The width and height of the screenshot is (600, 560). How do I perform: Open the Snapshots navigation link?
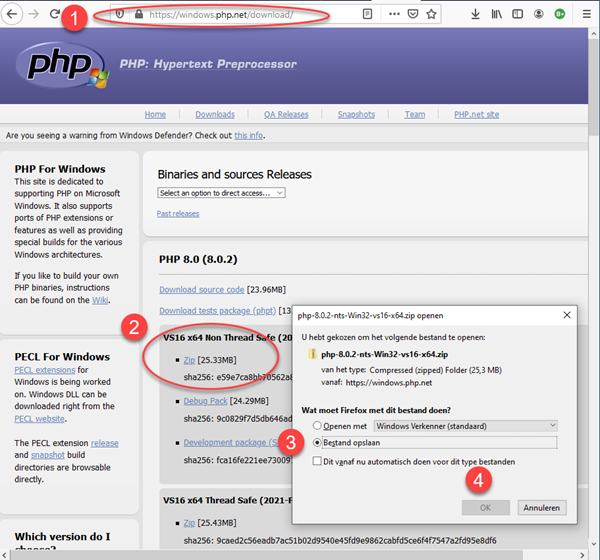(356, 114)
